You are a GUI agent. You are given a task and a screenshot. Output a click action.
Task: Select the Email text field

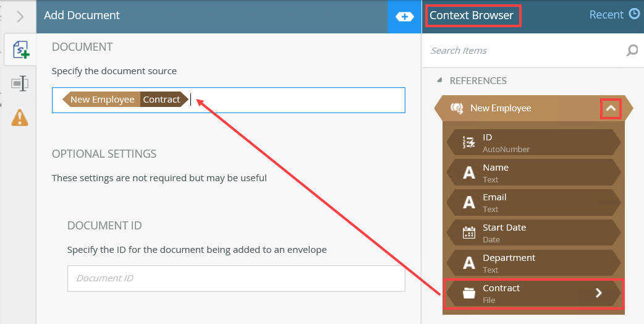(x=533, y=202)
